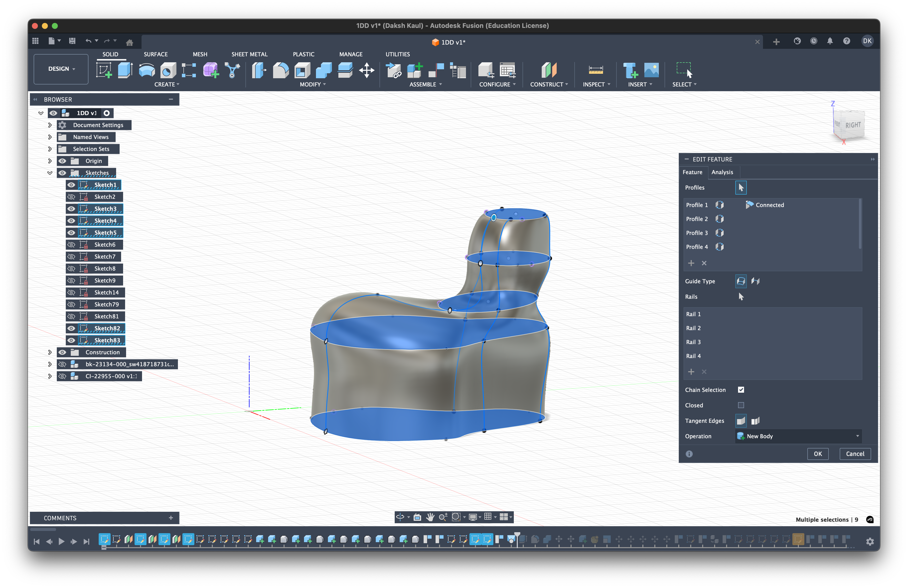Open the DESIGN workspace dropdown
The width and height of the screenshot is (908, 588).
(x=61, y=69)
